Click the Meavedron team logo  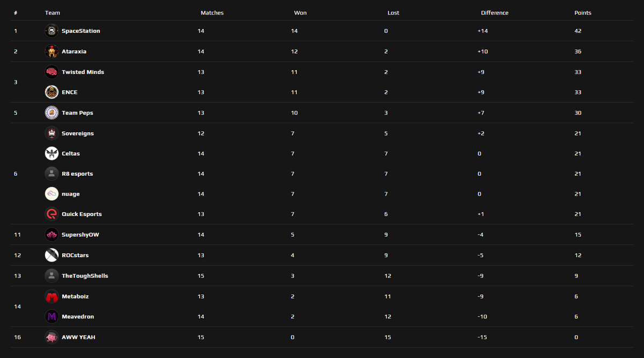tap(52, 316)
